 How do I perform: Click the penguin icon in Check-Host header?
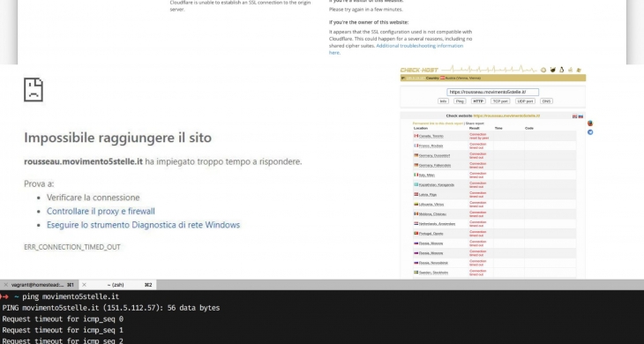561,70
